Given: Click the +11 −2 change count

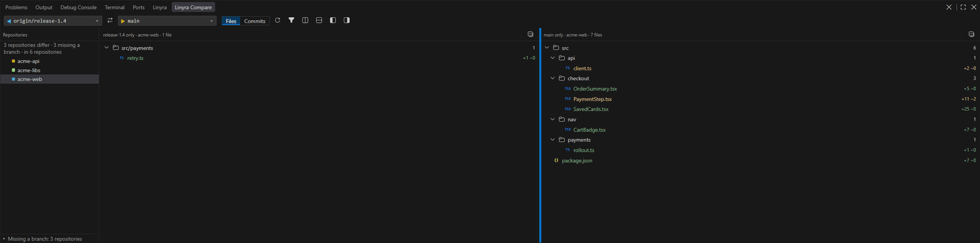Looking at the screenshot, I should tap(968, 99).
